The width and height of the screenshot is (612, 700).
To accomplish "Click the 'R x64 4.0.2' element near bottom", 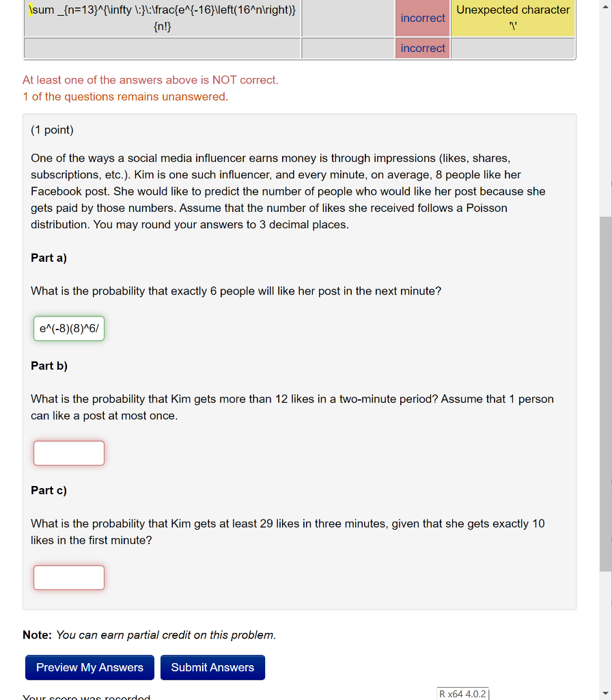I will tap(462, 692).
